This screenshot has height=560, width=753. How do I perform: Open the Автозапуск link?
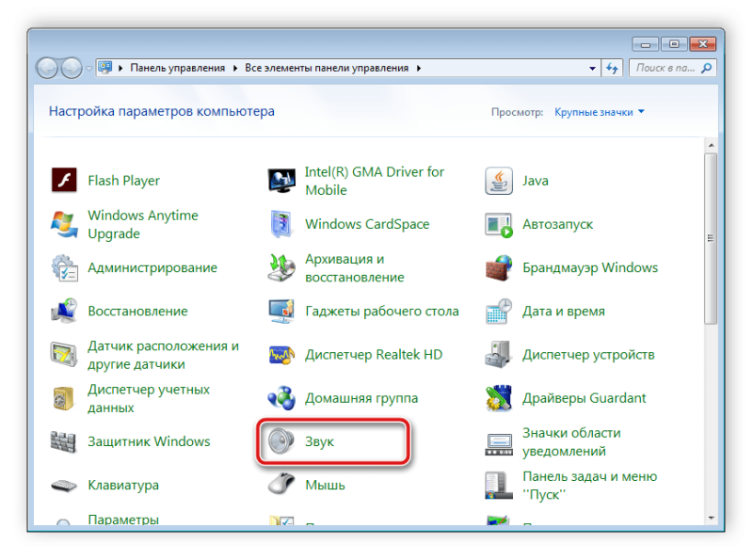pyautogui.click(x=558, y=224)
